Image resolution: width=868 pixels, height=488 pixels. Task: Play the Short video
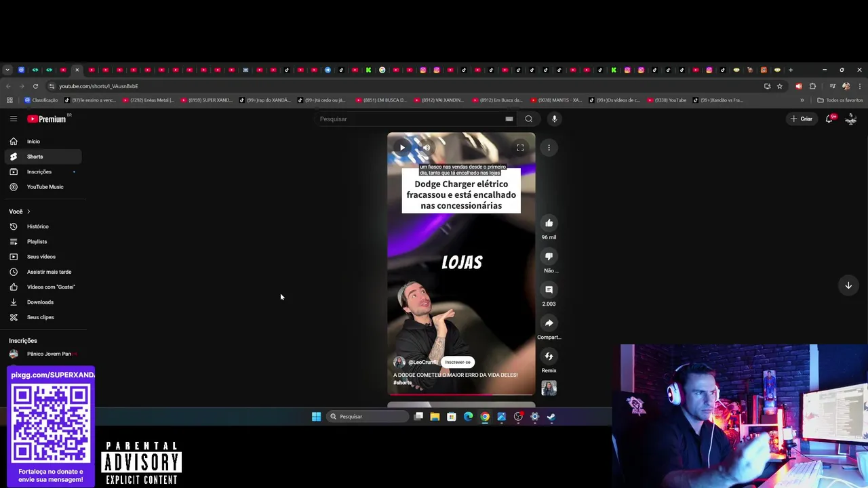[402, 147]
